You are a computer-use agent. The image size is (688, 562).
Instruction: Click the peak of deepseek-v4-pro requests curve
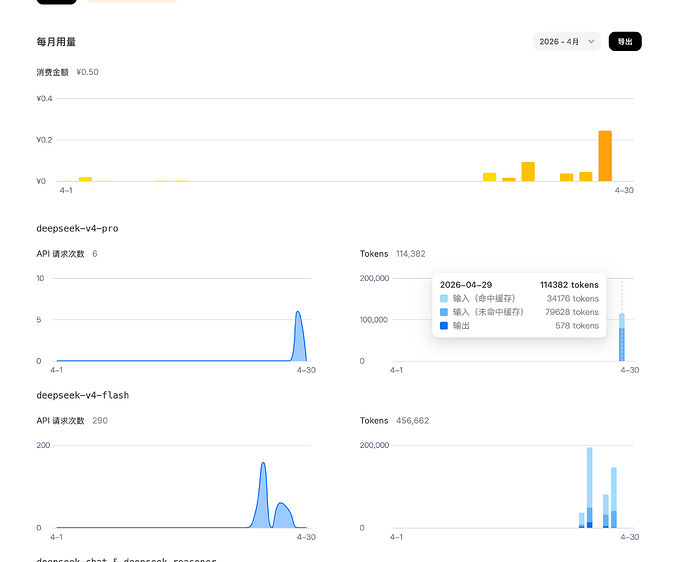298,312
